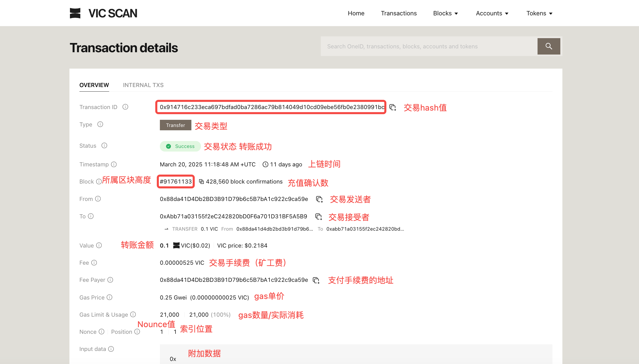Viewport: 639px width, 364px height.
Task: Click the search magnifier icon
Action: pos(549,46)
